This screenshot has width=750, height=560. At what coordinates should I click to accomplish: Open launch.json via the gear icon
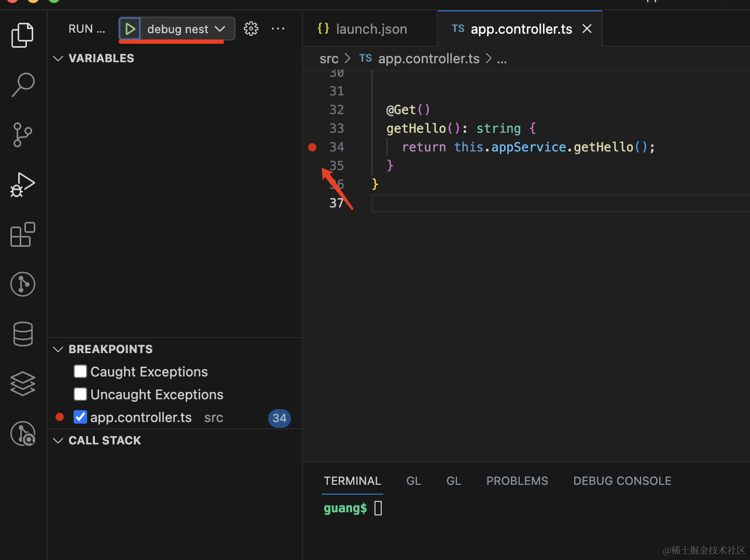(251, 29)
